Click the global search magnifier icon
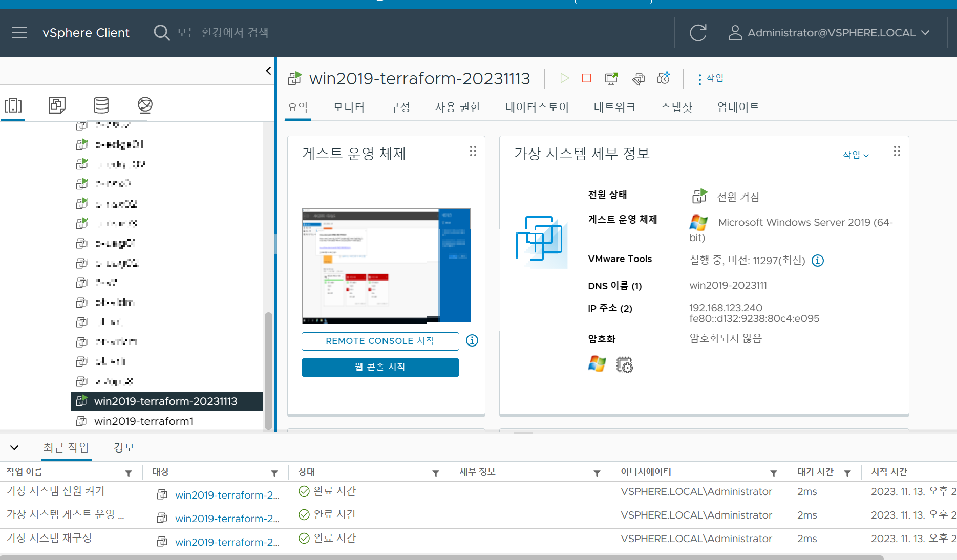 tap(161, 33)
